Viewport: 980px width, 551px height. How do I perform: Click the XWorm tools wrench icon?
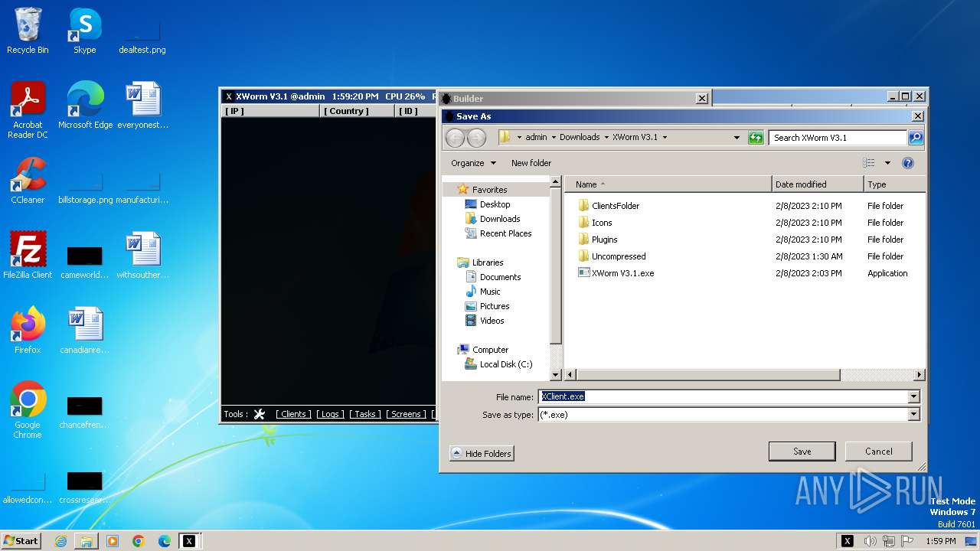[x=259, y=414]
